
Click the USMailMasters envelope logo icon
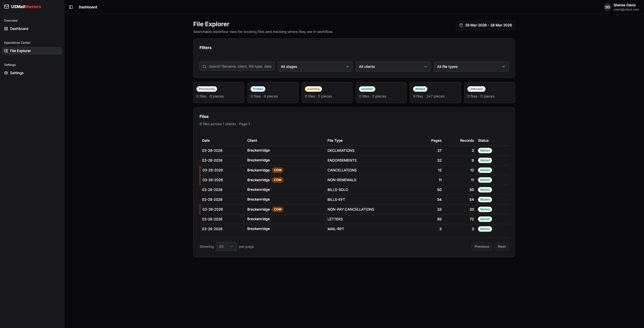tap(6, 6)
